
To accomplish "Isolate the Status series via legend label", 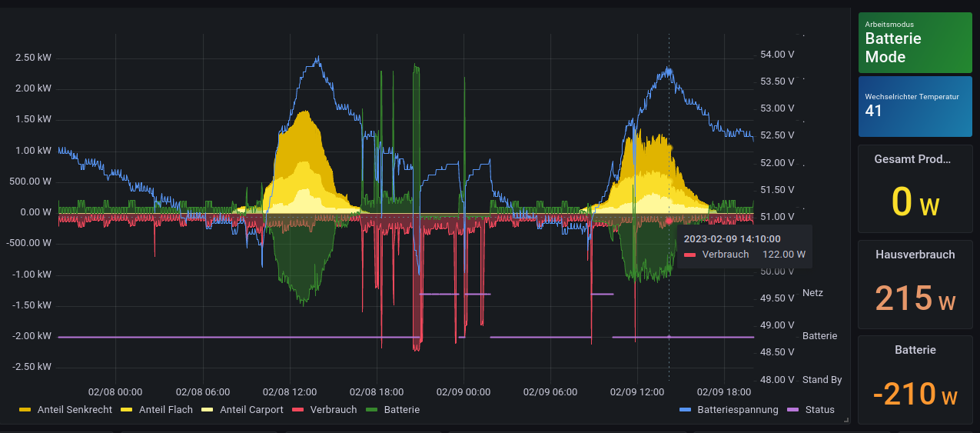I will 819,410.
